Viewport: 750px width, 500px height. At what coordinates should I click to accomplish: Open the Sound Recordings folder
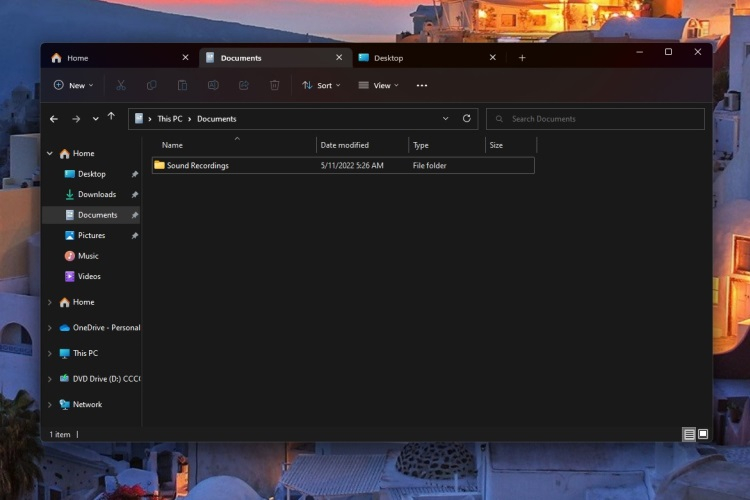click(197, 166)
